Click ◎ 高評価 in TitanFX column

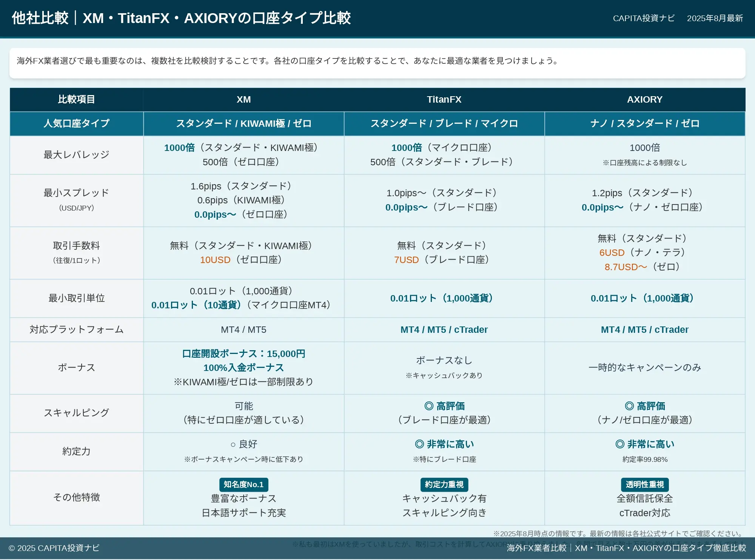point(444,406)
